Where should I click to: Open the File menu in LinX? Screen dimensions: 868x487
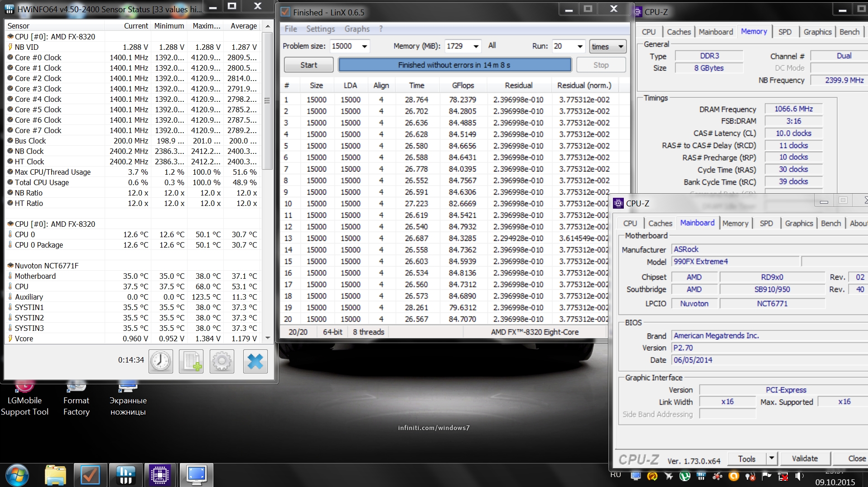click(291, 29)
